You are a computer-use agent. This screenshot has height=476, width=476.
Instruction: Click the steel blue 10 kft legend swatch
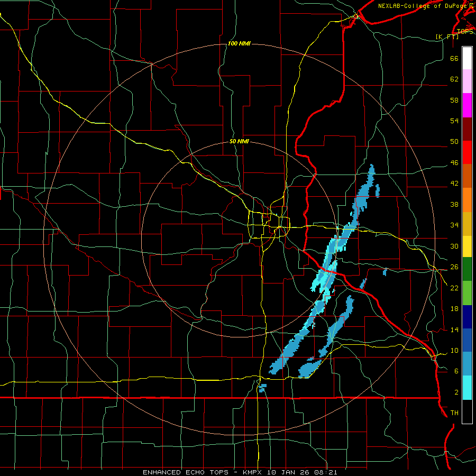tap(467, 364)
